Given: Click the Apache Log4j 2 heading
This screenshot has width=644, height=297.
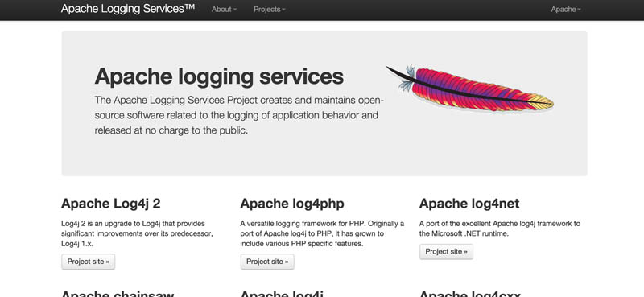Looking at the screenshot, I should pos(111,204).
